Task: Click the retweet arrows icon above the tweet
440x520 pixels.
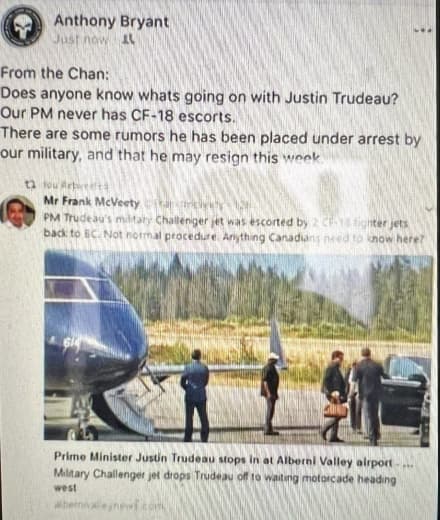Action: (x=31, y=184)
